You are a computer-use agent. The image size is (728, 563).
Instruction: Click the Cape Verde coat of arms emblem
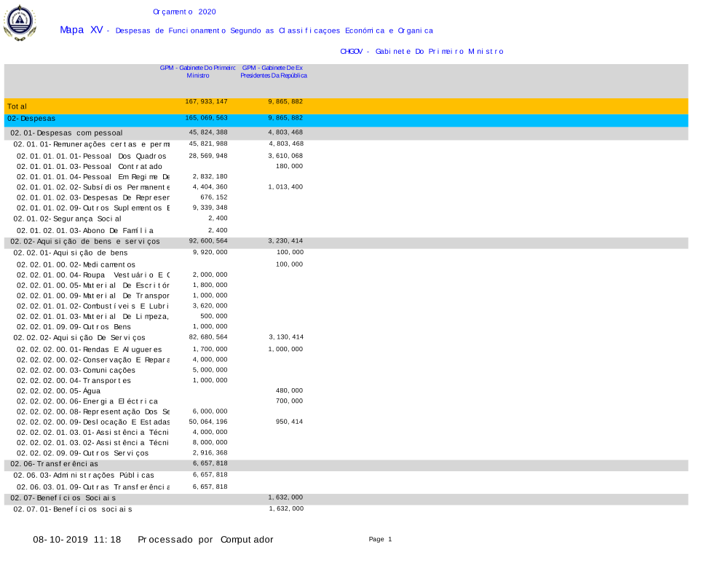coord(19,23)
